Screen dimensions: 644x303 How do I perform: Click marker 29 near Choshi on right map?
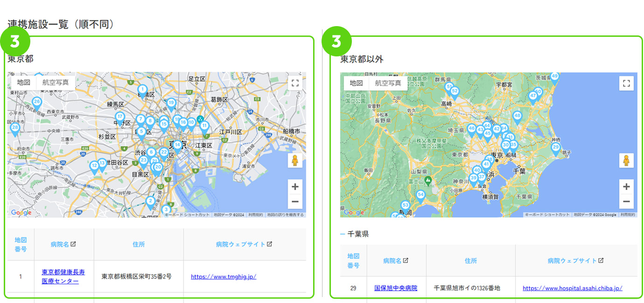tap(555, 146)
